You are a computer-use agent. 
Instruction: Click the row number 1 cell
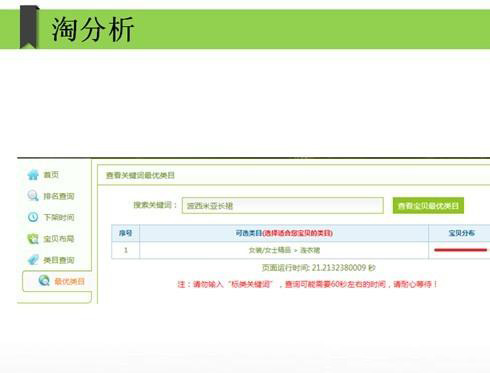pyautogui.click(x=126, y=250)
